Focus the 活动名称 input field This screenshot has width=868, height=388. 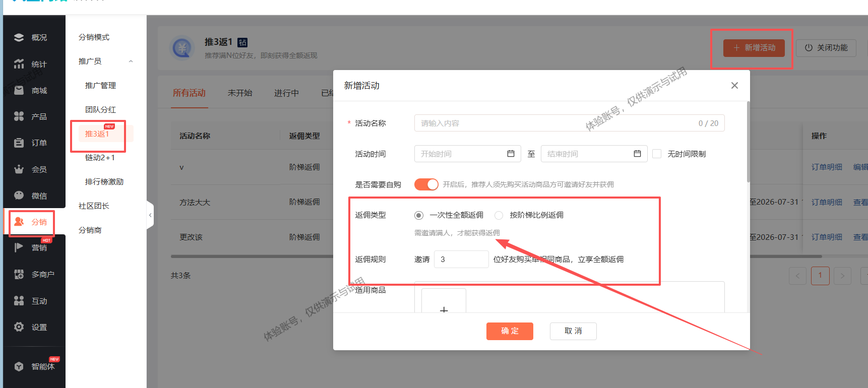(569, 123)
